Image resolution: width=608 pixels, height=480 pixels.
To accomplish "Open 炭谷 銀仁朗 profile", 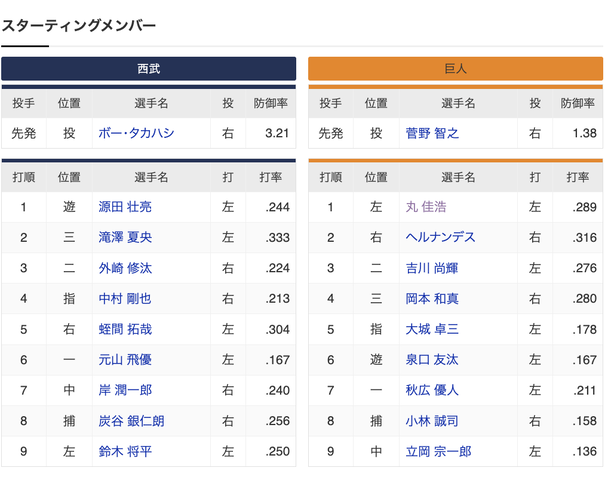I will [131, 421].
